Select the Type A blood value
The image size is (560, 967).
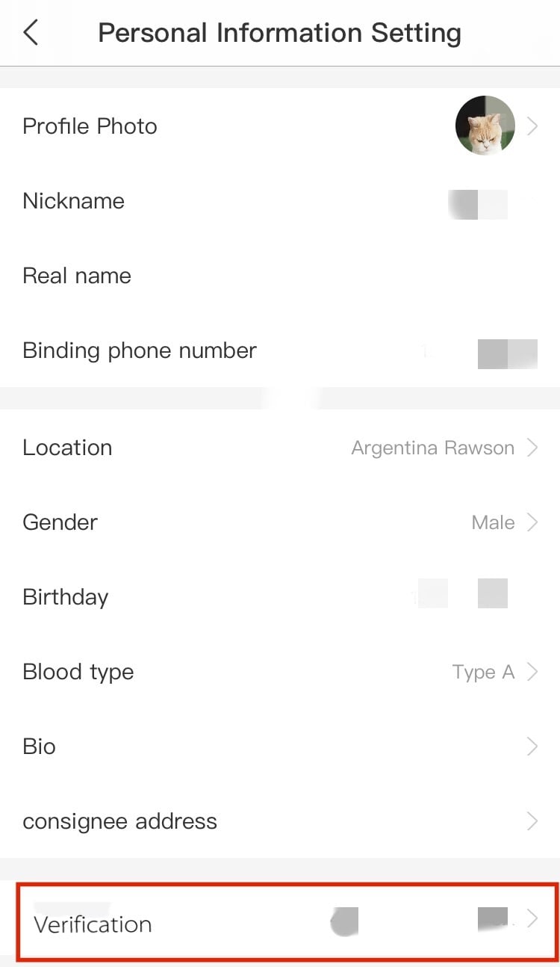(483, 672)
